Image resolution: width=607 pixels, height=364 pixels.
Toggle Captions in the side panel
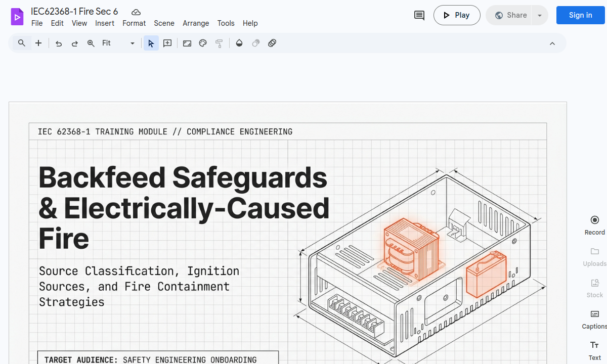click(594, 319)
